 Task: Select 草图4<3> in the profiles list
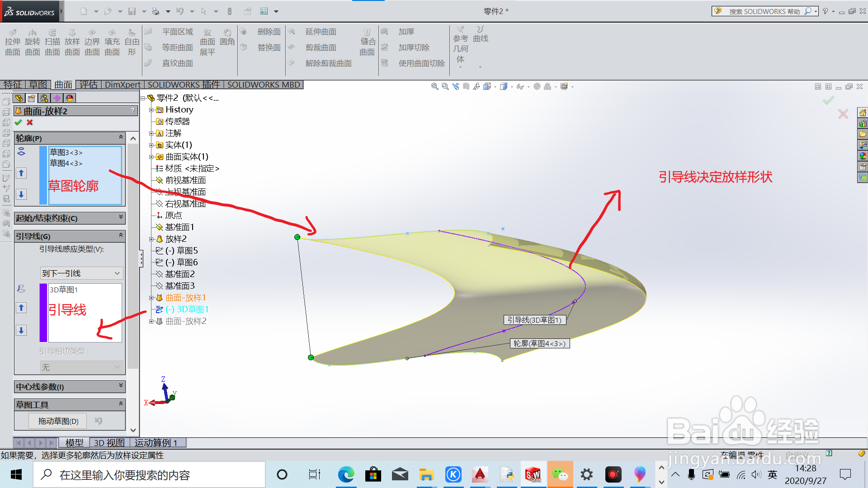66,163
